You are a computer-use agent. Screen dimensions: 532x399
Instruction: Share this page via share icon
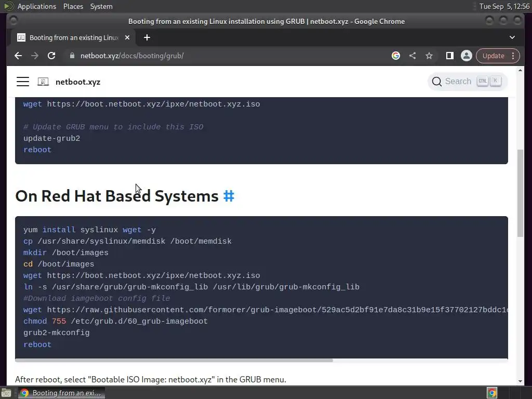412,56
